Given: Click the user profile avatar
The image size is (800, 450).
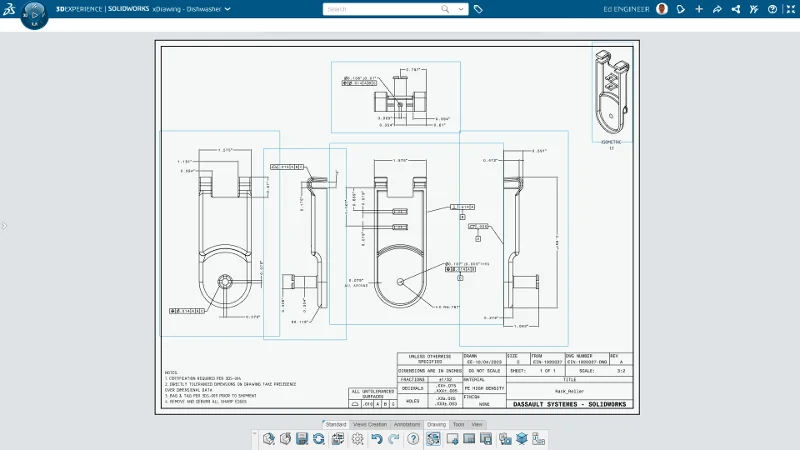Looking at the screenshot, I should [662, 9].
